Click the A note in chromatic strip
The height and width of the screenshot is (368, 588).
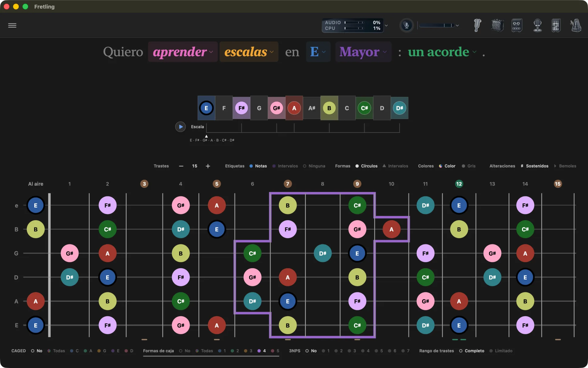tap(294, 108)
